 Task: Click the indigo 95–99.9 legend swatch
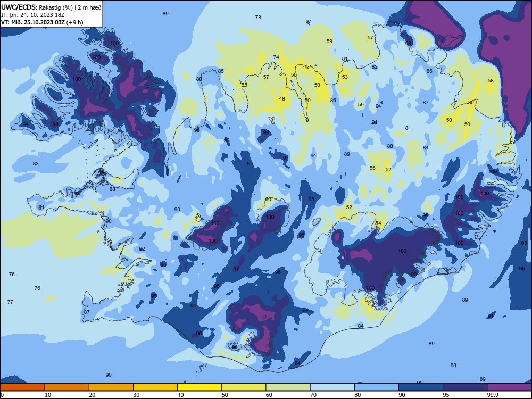point(465,387)
